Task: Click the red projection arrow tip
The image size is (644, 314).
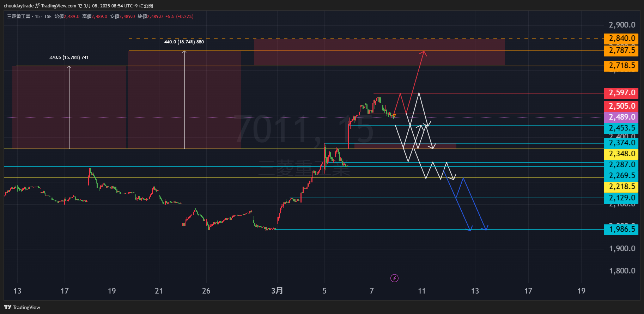Action: (424, 52)
